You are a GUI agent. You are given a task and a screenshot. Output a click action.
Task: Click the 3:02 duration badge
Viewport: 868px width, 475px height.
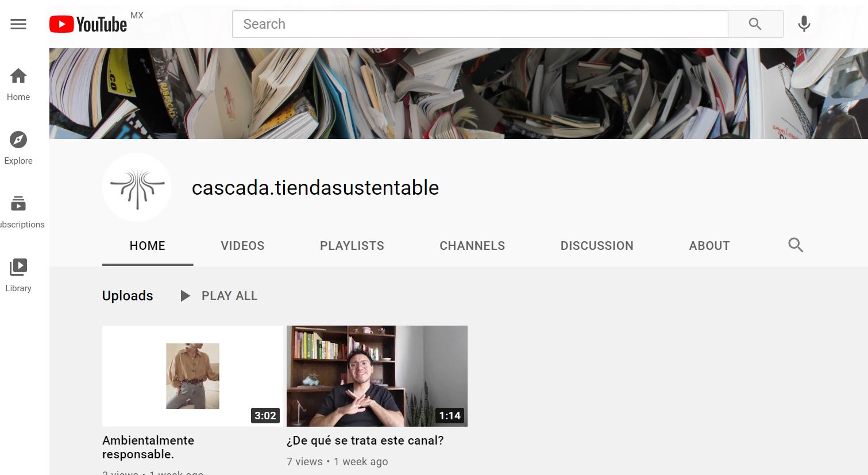(x=265, y=416)
